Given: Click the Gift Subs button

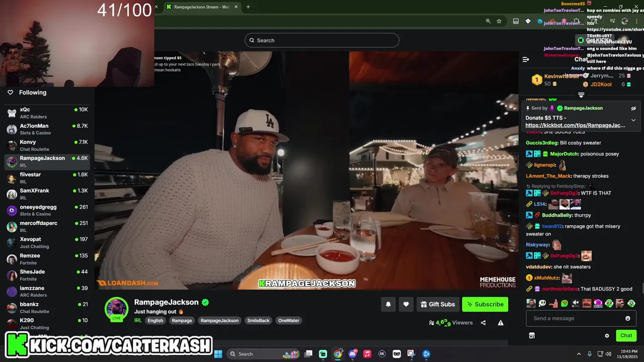Looking at the screenshot, I should pyautogui.click(x=437, y=304).
